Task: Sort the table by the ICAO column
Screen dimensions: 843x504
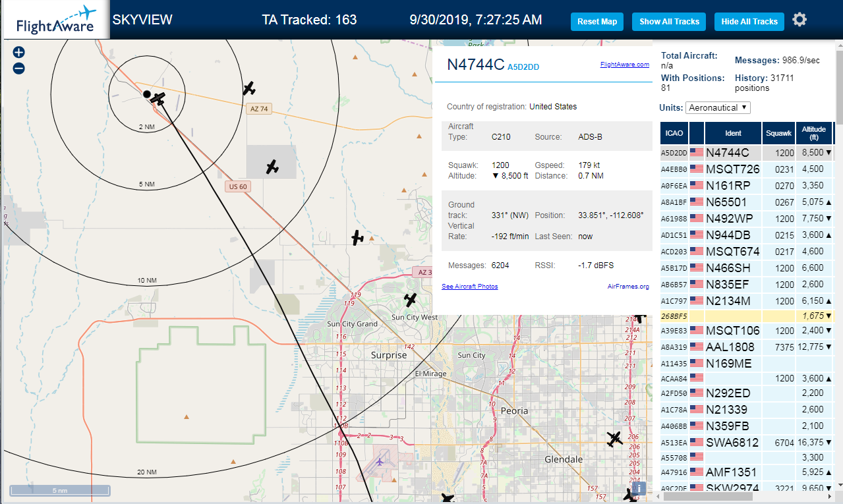Action: tap(674, 133)
